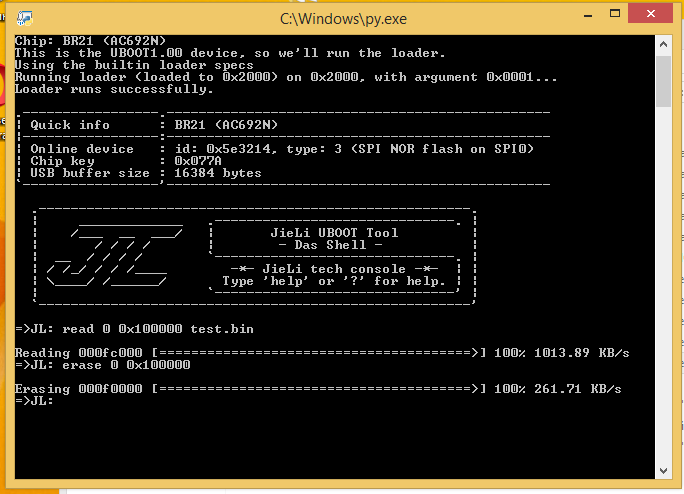Click the 0x077A chip key value

pos(198,161)
